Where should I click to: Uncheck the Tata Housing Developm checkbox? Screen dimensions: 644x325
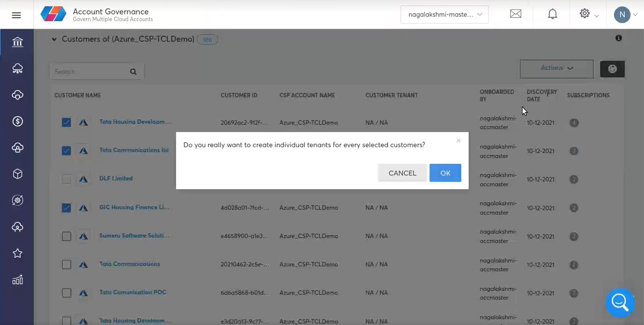point(66,122)
